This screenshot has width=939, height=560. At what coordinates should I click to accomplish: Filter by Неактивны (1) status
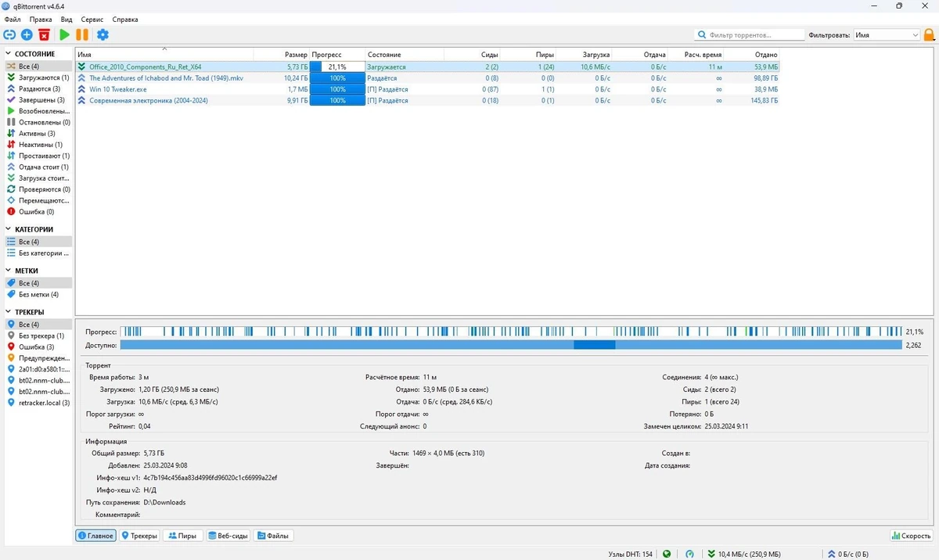coord(38,145)
